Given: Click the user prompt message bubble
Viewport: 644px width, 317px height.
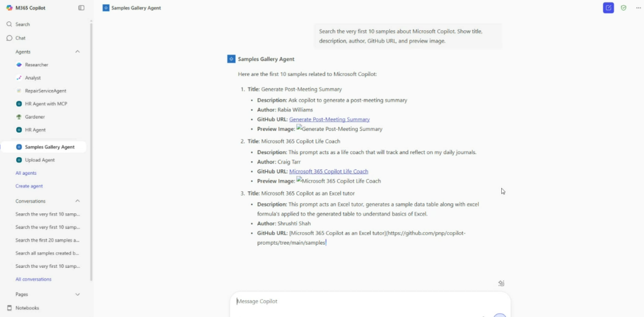Looking at the screenshot, I should (x=408, y=36).
